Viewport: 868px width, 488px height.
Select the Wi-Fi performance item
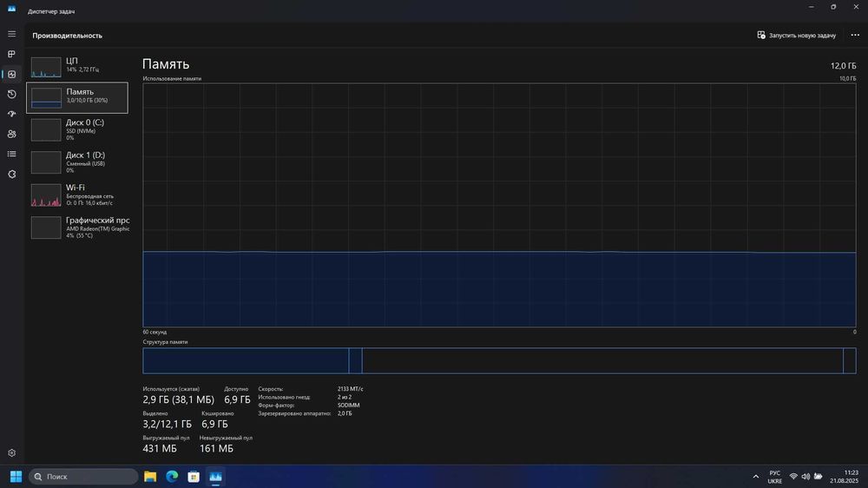tap(77, 195)
